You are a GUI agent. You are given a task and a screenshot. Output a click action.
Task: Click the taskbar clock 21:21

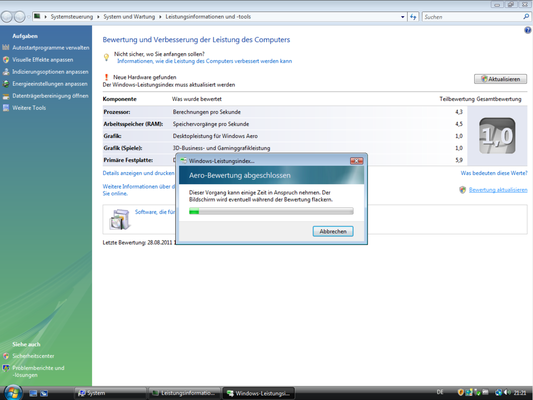[x=520, y=393]
